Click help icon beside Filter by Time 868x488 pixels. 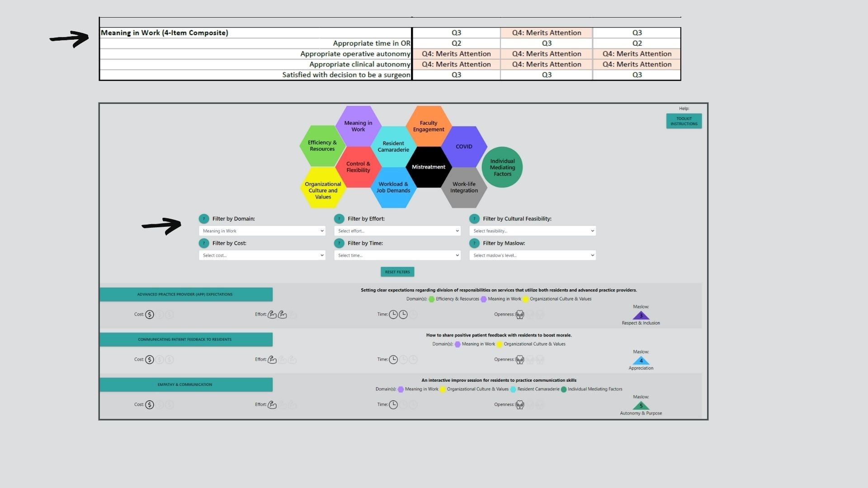[339, 243]
